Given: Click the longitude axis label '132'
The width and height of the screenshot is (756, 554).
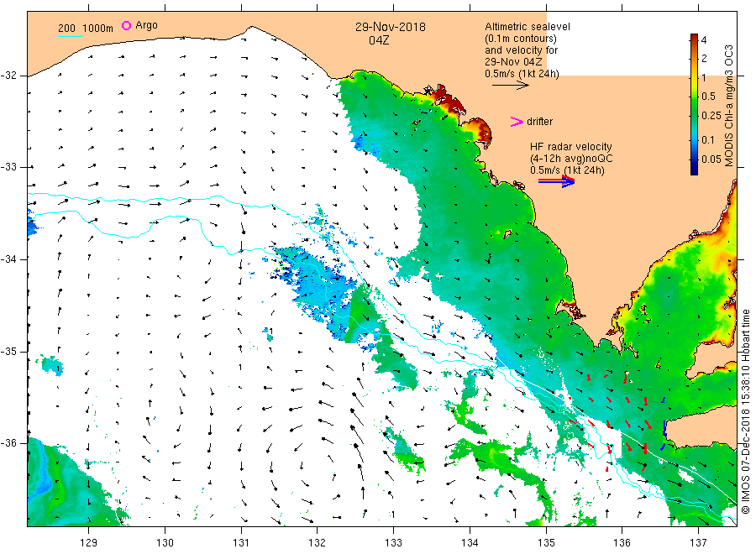Looking at the screenshot, I should click(x=318, y=543).
